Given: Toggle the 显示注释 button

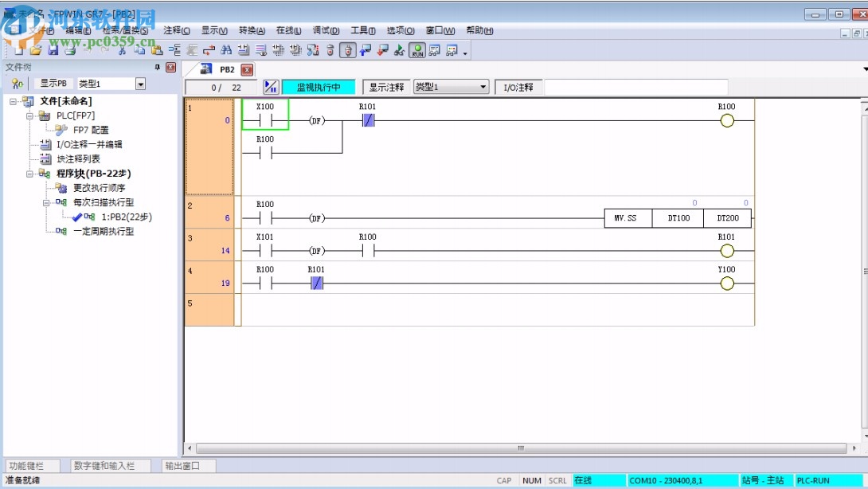Looking at the screenshot, I should pos(386,87).
